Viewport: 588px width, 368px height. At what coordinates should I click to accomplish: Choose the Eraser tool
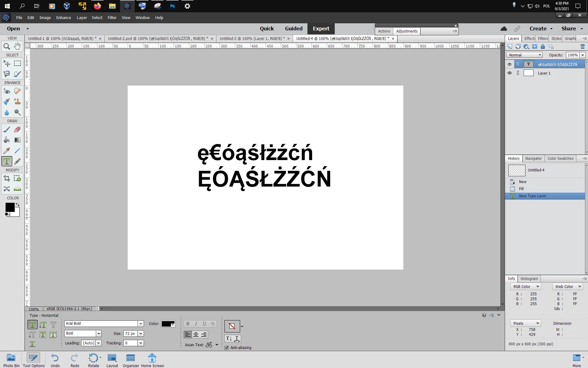click(x=17, y=129)
